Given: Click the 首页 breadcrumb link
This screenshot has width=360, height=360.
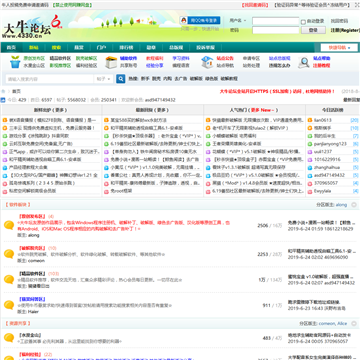Looking at the screenshot, I should tap(16, 91).
